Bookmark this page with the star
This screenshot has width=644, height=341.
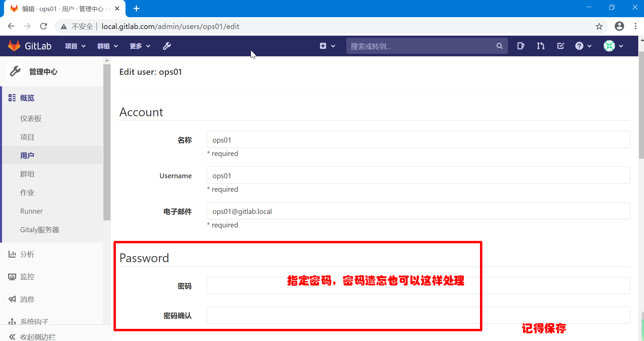(599, 26)
